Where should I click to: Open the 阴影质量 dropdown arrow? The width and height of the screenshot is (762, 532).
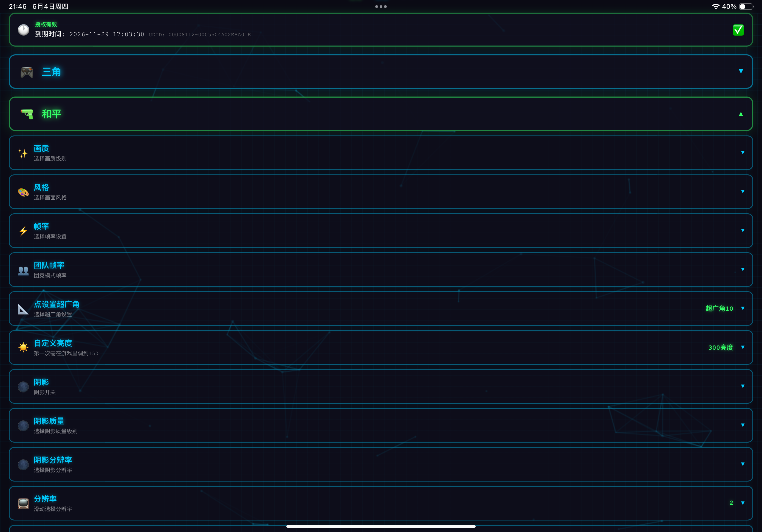tap(743, 425)
